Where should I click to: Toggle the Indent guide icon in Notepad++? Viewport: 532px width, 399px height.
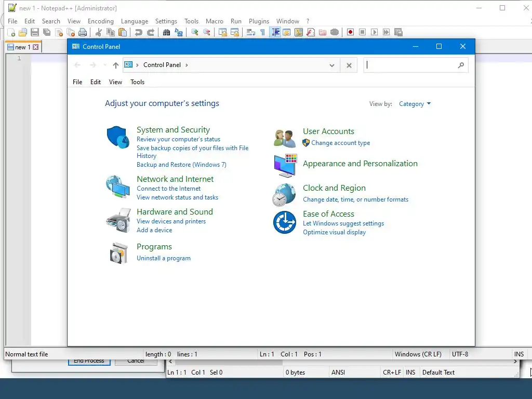pos(275,32)
